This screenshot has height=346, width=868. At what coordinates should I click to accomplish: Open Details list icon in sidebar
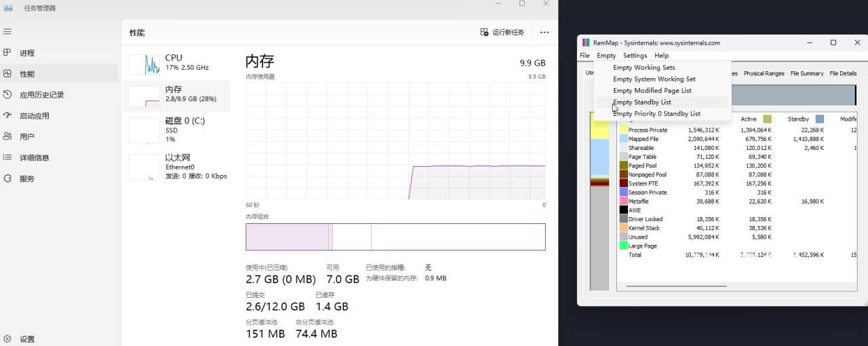pos(7,157)
